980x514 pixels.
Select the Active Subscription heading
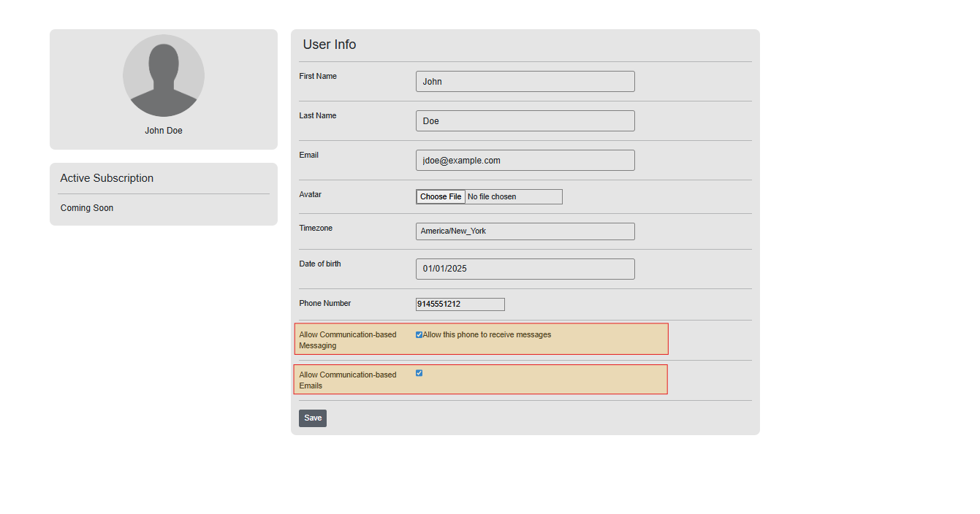click(107, 178)
